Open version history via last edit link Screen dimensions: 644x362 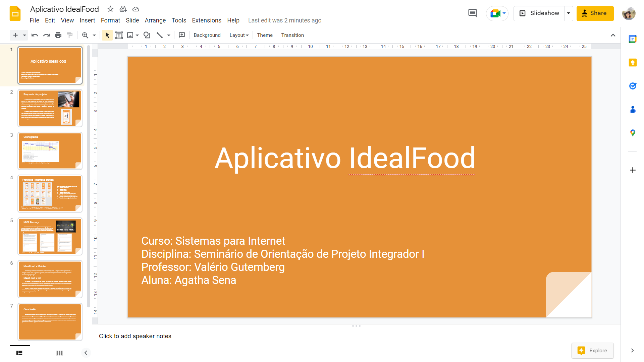(x=285, y=20)
